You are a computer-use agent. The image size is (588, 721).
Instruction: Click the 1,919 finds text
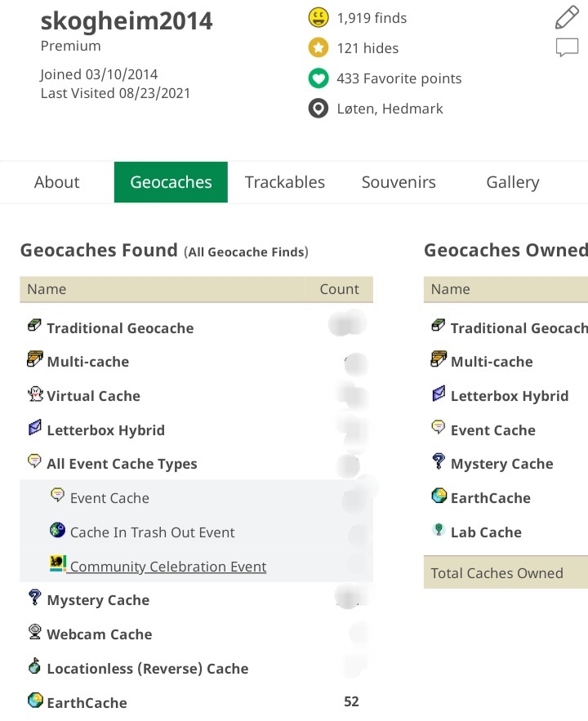coord(372,18)
